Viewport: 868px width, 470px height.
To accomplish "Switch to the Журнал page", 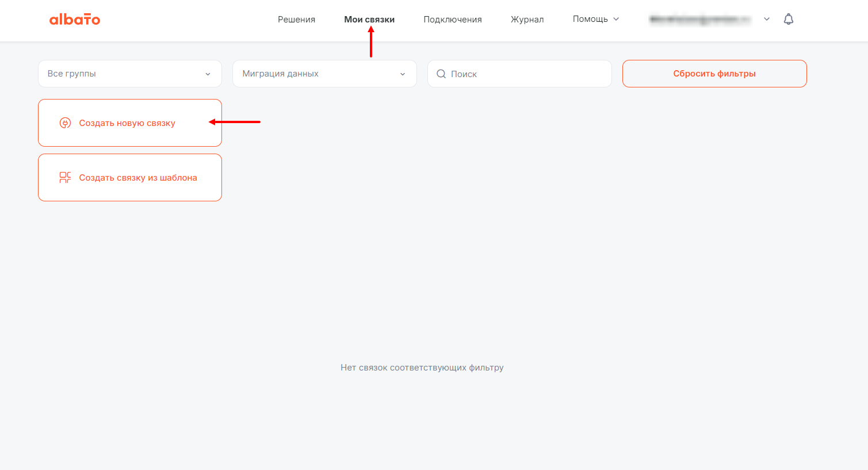I will pos(527,20).
